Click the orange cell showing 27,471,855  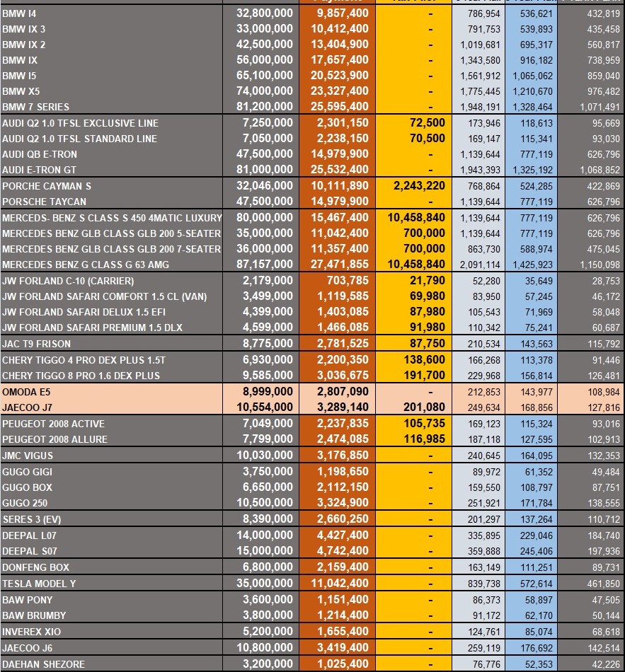(337, 265)
